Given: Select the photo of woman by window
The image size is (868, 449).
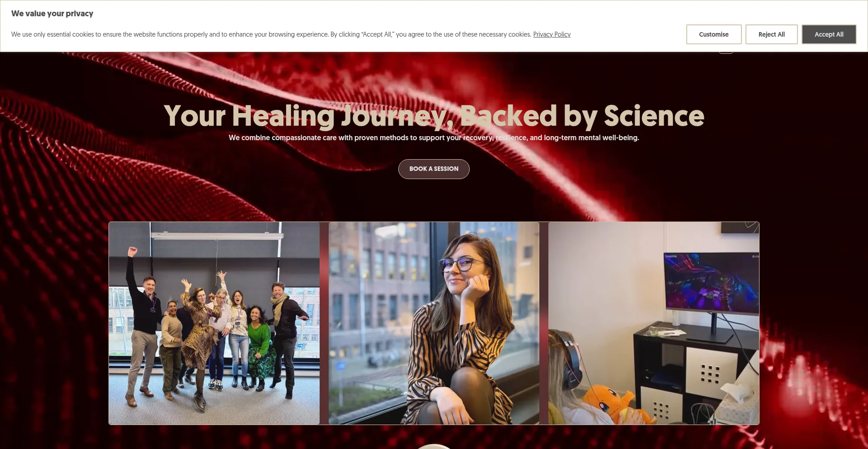Looking at the screenshot, I should coord(434,323).
